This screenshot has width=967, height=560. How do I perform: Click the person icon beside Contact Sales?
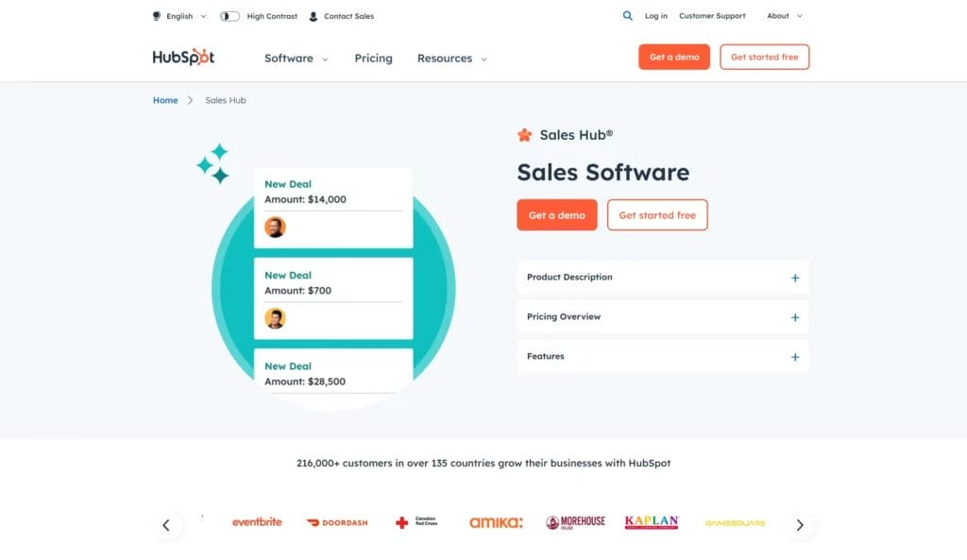point(312,16)
